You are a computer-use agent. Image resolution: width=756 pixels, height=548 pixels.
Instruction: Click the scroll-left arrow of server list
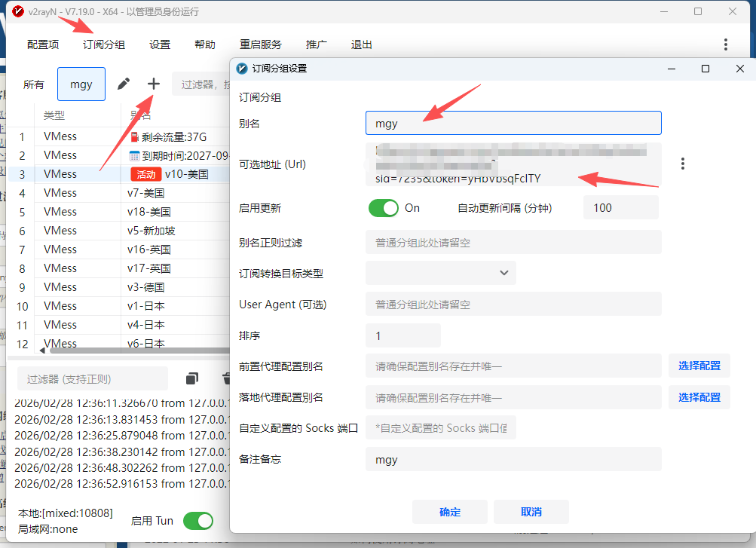(42, 351)
